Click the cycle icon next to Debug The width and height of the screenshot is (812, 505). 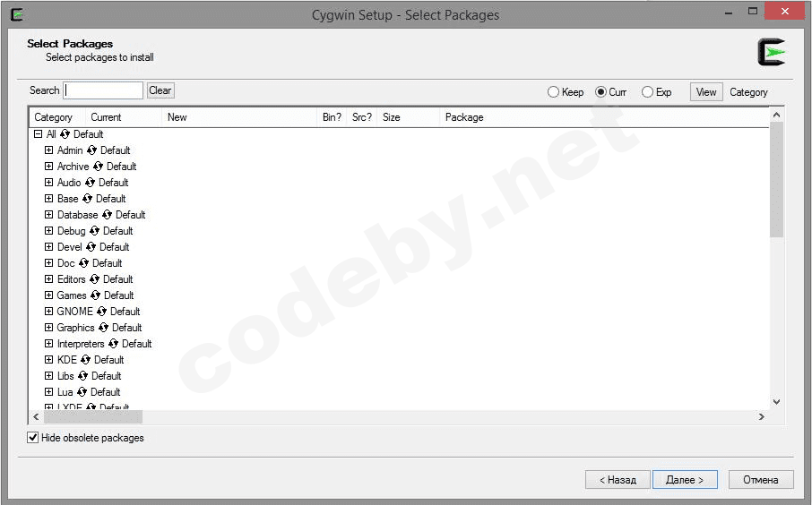click(x=94, y=230)
